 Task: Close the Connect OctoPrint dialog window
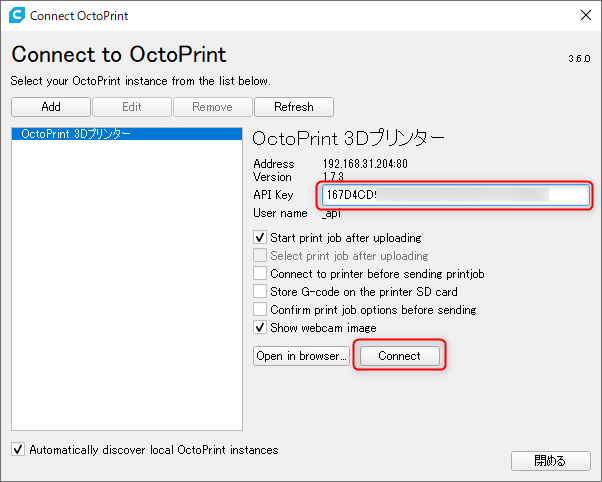point(586,15)
